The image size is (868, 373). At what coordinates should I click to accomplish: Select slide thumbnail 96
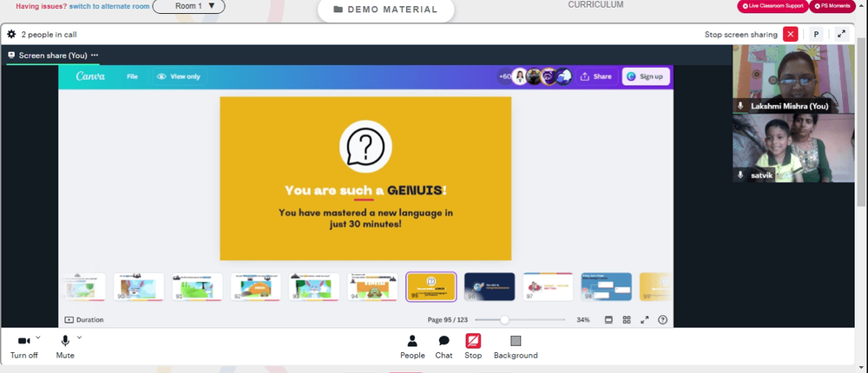coord(490,286)
